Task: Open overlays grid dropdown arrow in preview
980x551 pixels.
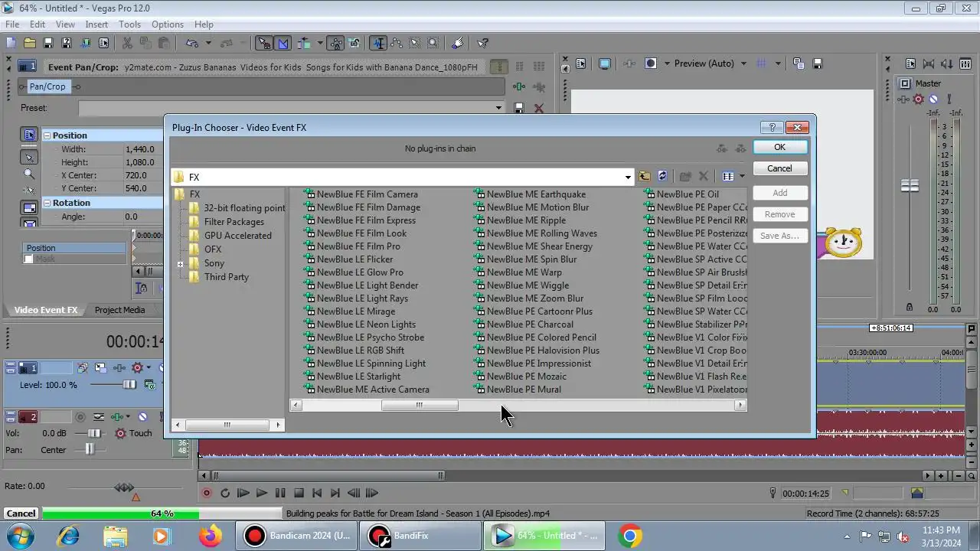Action: [779, 64]
